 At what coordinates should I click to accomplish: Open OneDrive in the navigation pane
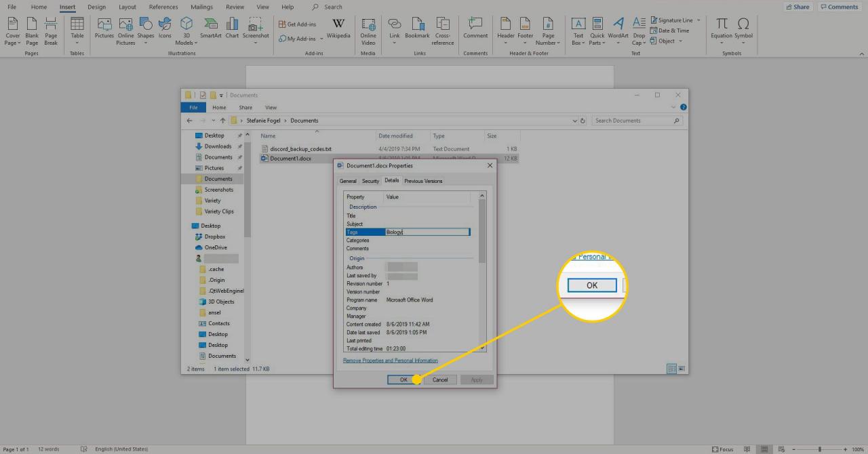click(216, 247)
